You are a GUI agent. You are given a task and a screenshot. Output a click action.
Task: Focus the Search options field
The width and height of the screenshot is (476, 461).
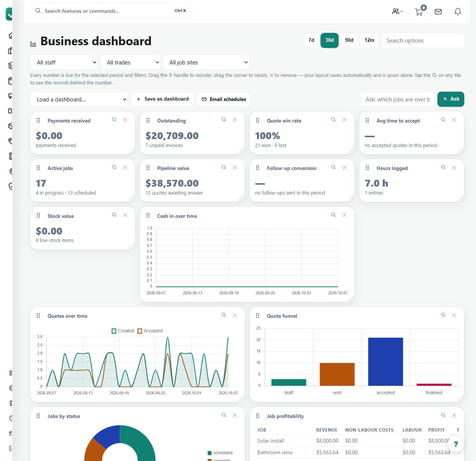[x=423, y=40]
